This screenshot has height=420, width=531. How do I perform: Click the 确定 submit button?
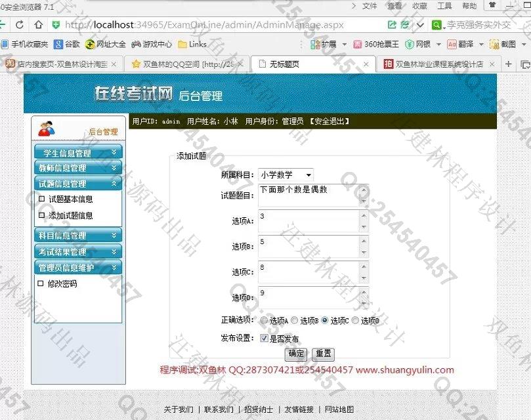[296, 354]
